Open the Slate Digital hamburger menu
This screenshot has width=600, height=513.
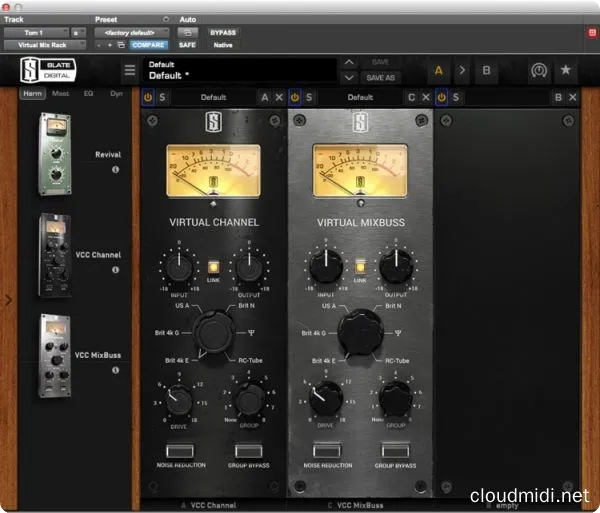coord(129,71)
